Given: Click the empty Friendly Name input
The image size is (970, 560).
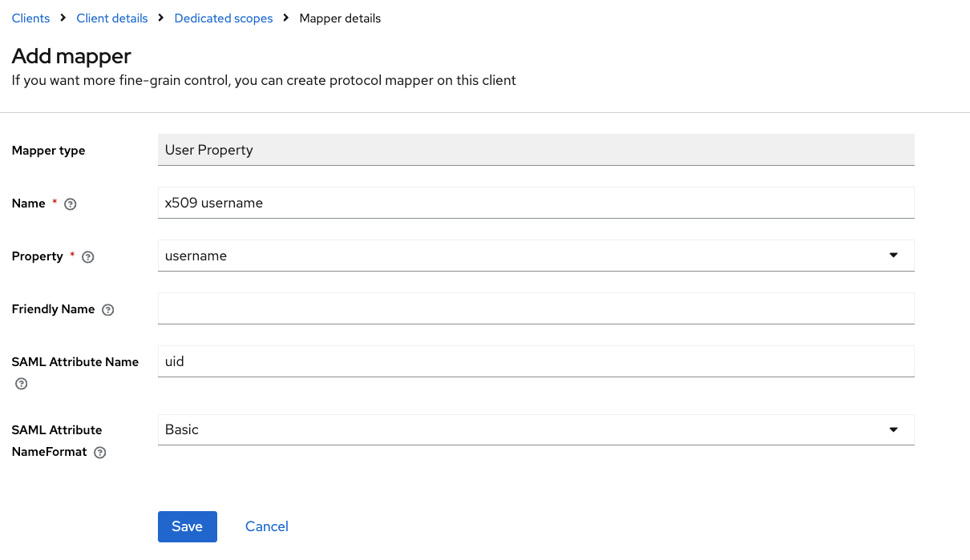Looking at the screenshot, I should 536,308.
